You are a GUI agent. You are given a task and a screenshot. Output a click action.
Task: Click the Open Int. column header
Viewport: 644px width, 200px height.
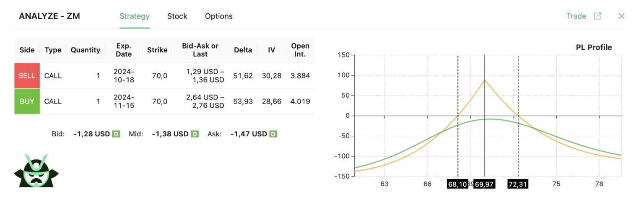pos(300,50)
